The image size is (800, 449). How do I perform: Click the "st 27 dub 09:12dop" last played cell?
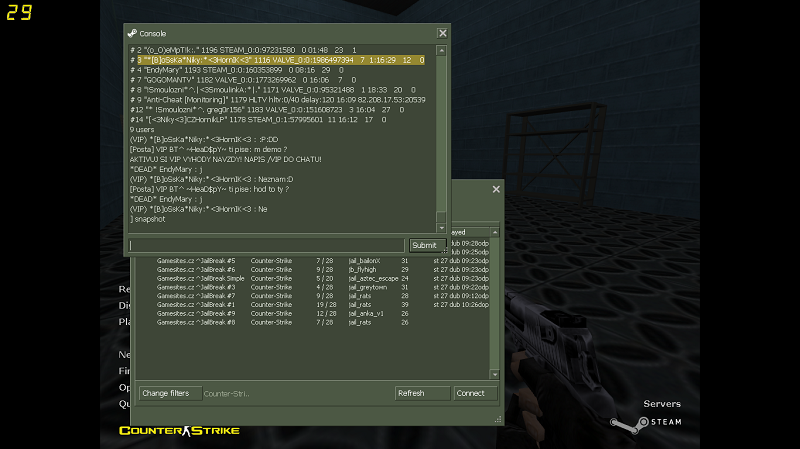461,296
